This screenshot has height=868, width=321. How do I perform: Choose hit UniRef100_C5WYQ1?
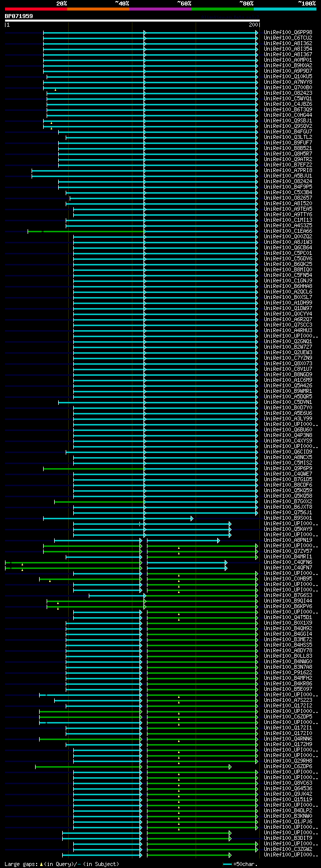click(x=288, y=98)
